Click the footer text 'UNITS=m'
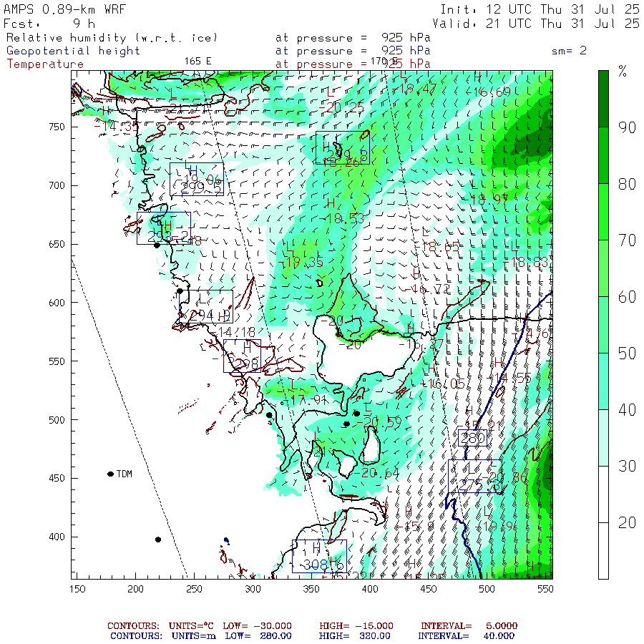 click(x=193, y=636)
